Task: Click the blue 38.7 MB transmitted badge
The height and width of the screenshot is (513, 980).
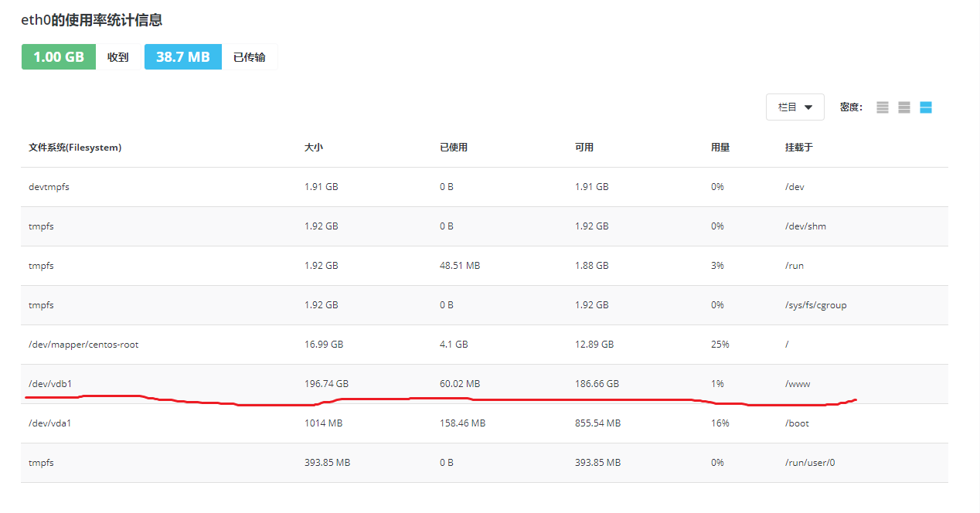Action: coord(183,57)
